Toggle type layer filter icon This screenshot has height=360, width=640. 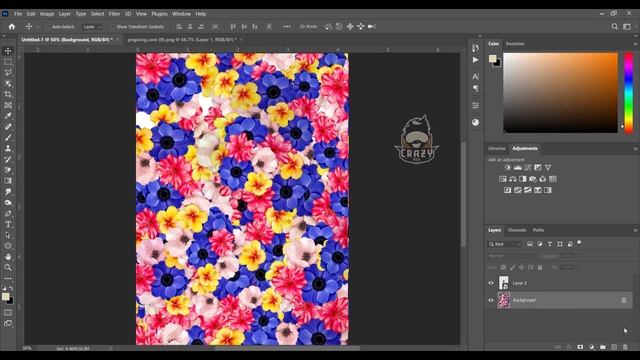point(550,244)
